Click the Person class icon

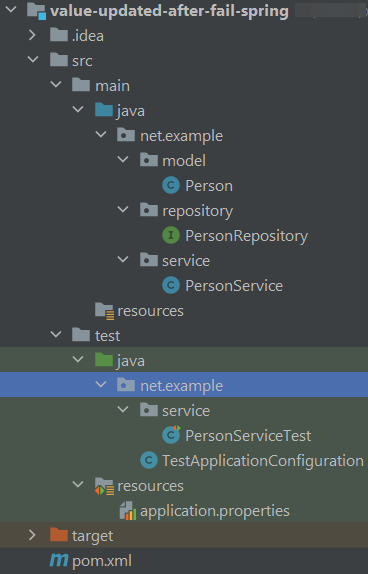pyautogui.click(x=171, y=186)
